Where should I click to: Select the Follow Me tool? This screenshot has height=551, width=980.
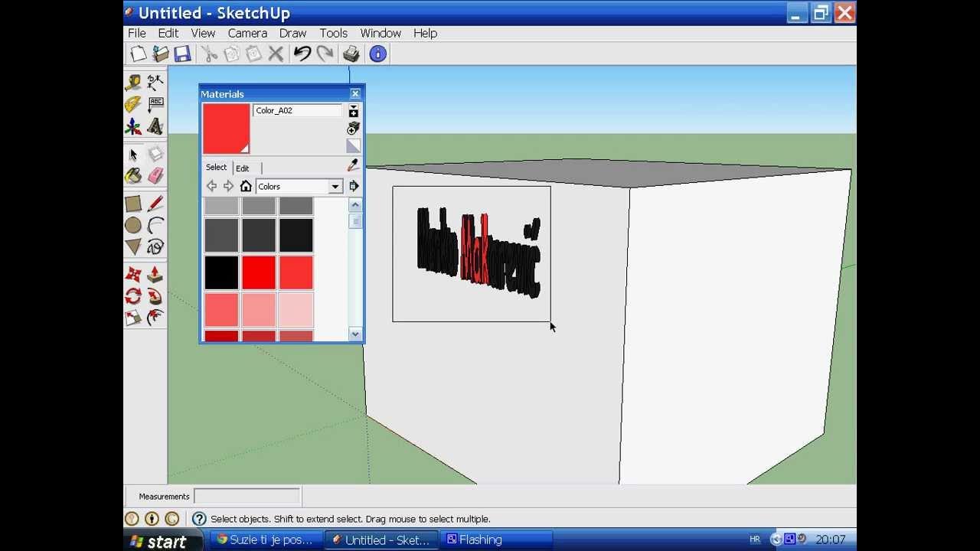click(155, 295)
